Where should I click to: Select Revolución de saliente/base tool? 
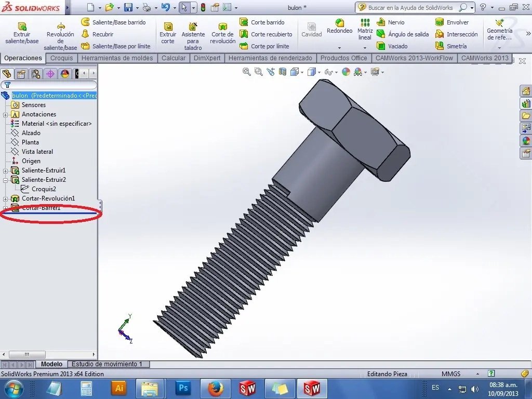click(60, 36)
